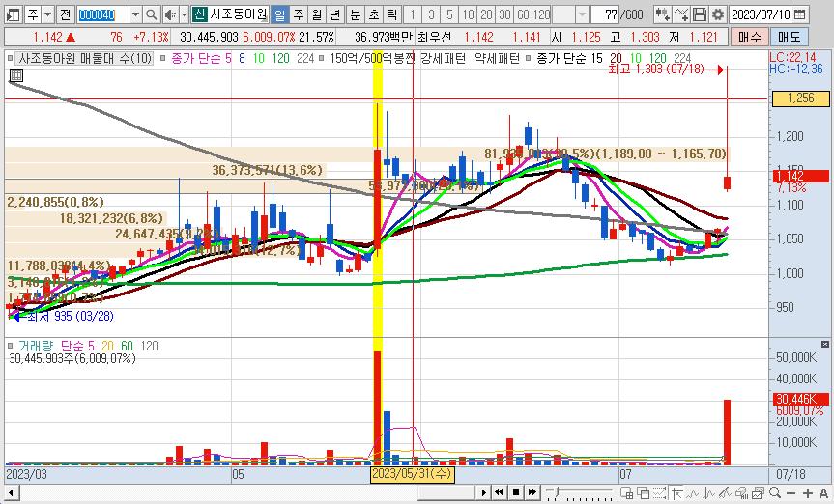This screenshot has width=834, height=504.
Task: Toggle the 150억/500억봉찐 indicator marker
Action: pyautogui.click(x=322, y=58)
